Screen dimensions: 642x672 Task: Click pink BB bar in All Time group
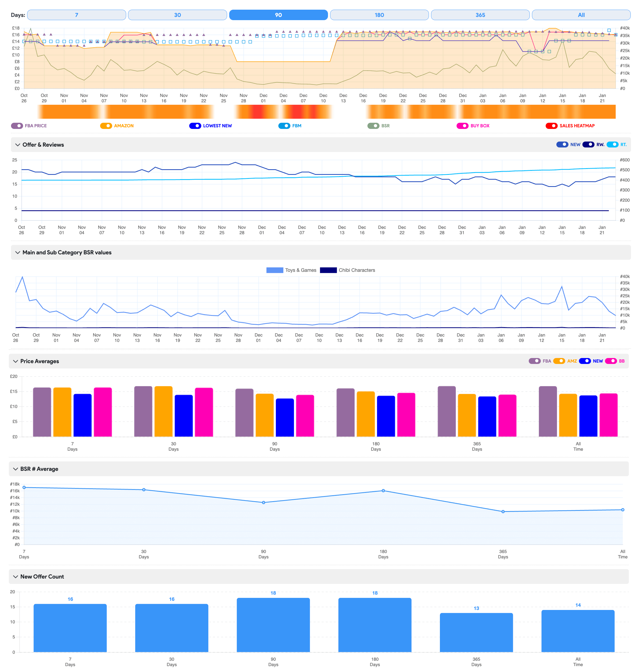pos(609,415)
